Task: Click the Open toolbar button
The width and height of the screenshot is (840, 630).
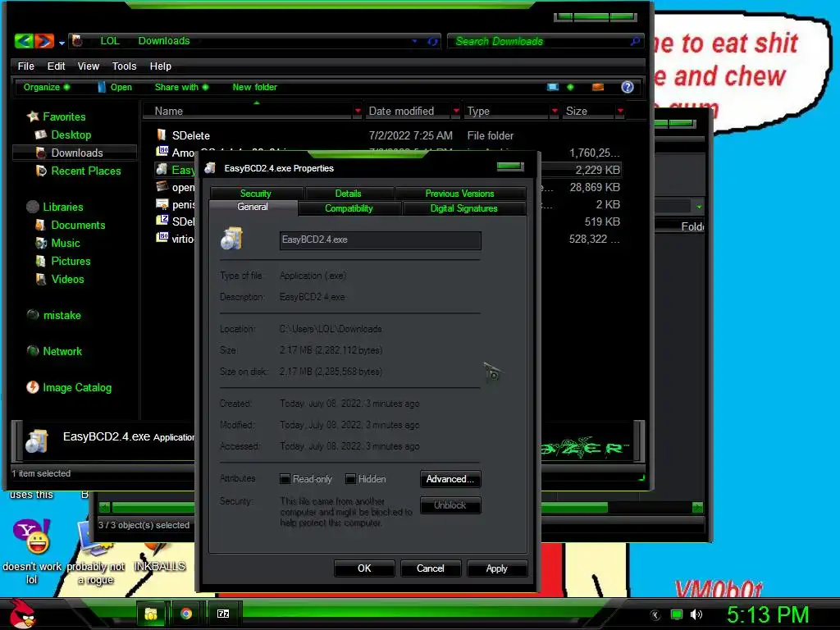Action: [x=115, y=87]
